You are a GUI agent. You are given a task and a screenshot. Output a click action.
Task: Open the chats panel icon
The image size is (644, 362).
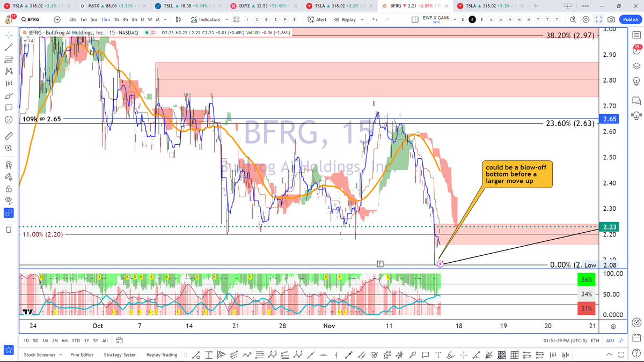pyautogui.click(x=636, y=100)
